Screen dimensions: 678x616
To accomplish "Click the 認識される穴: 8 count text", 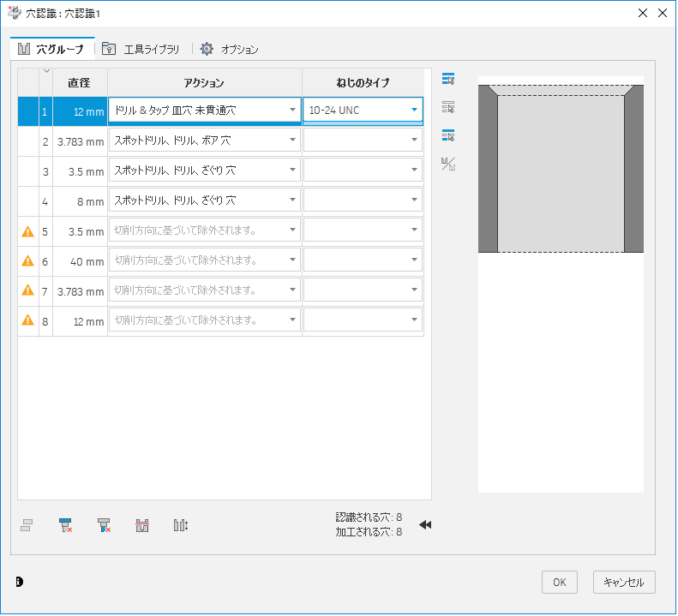I will click(x=369, y=517).
